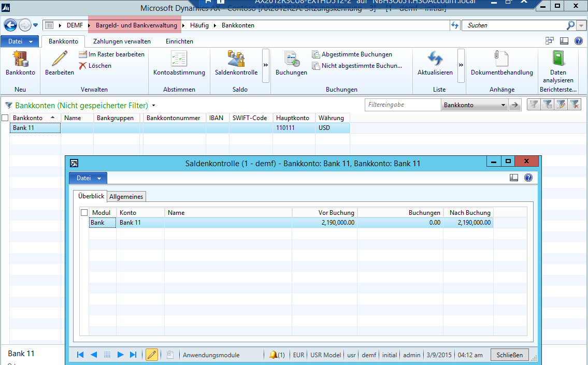Click Bargeld- und Bankverwaltung in breadcrumb
This screenshot has height=365, width=588.
pyautogui.click(x=136, y=25)
